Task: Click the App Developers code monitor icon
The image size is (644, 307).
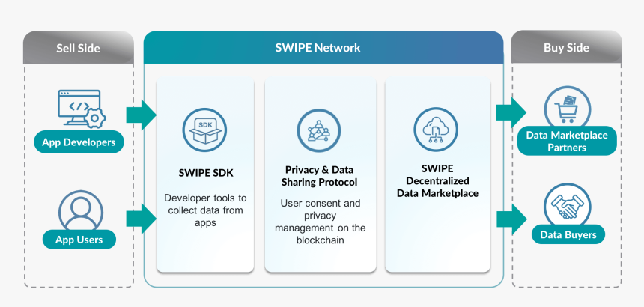Action: coord(82,109)
